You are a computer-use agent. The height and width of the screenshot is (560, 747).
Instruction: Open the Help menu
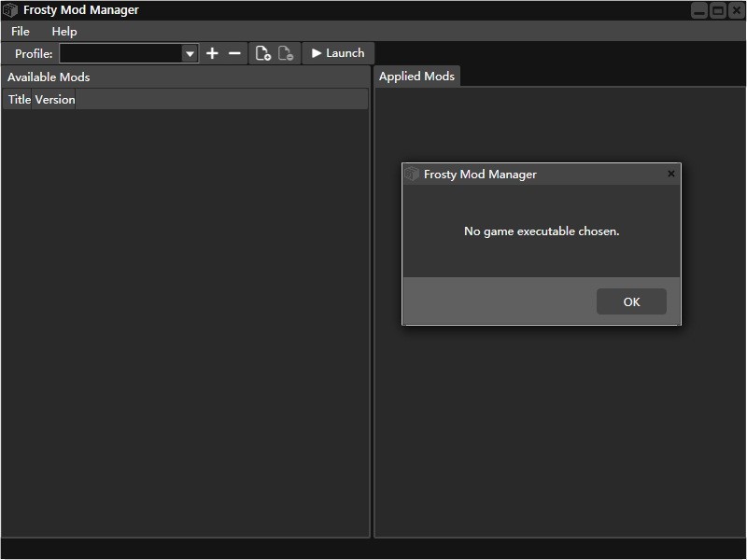[64, 32]
